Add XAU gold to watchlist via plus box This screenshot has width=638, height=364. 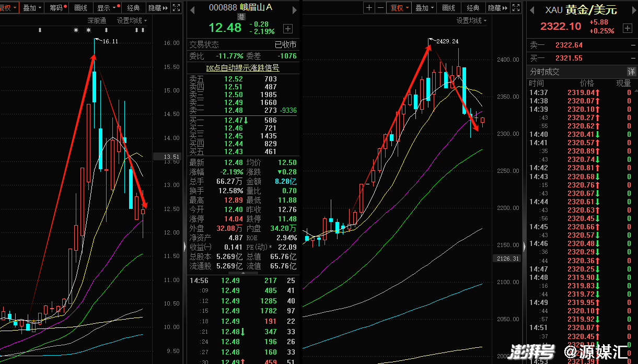[x=627, y=27]
